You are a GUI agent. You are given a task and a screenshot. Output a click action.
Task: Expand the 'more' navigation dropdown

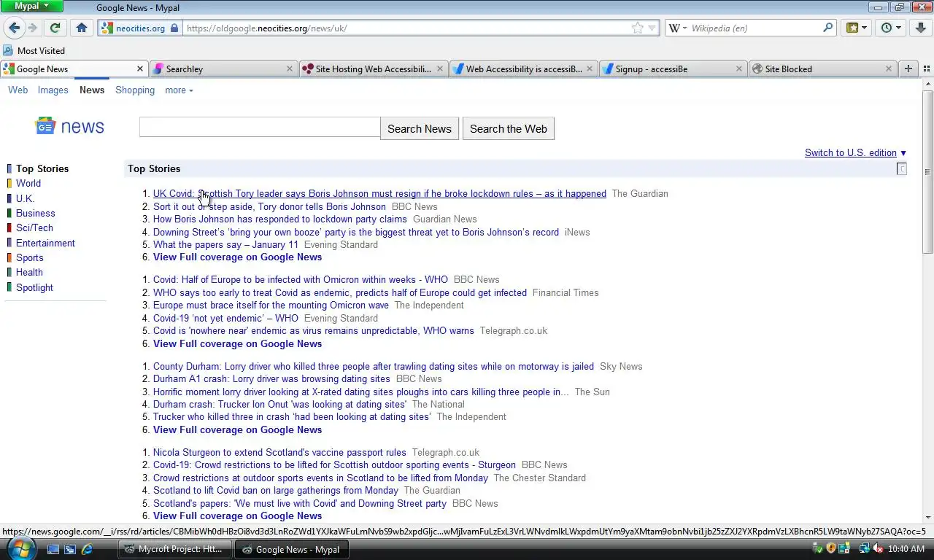click(179, 90)
